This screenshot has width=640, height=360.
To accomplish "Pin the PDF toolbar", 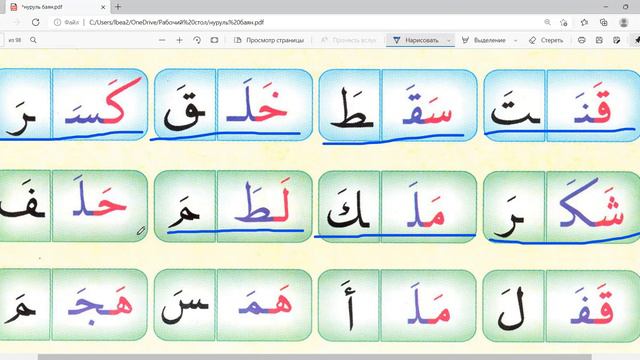I will point(636,40).
